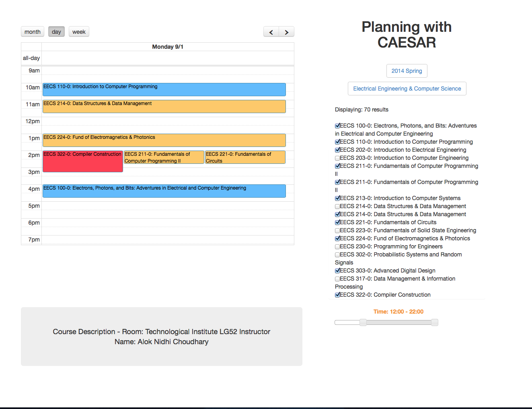Viewport: 532px width, 409px height.
Task: Click the Displaying: 70 results text
Action: click(362, 109)
